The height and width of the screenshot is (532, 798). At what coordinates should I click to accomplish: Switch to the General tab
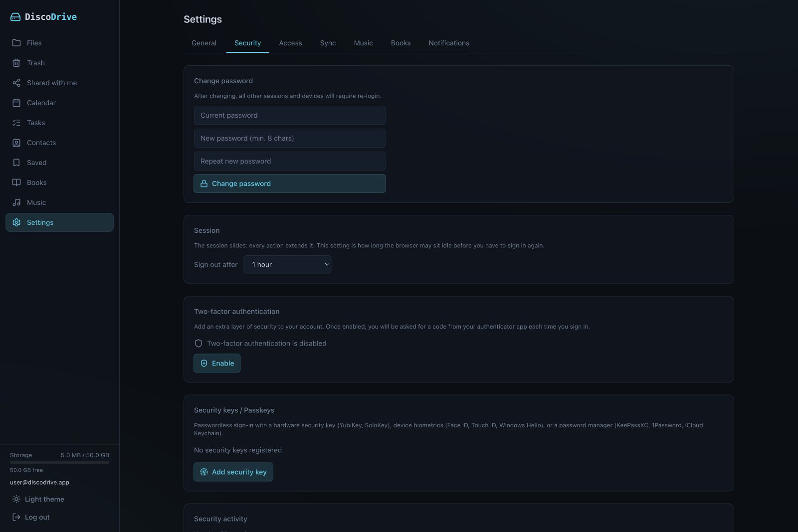[204, 43]
